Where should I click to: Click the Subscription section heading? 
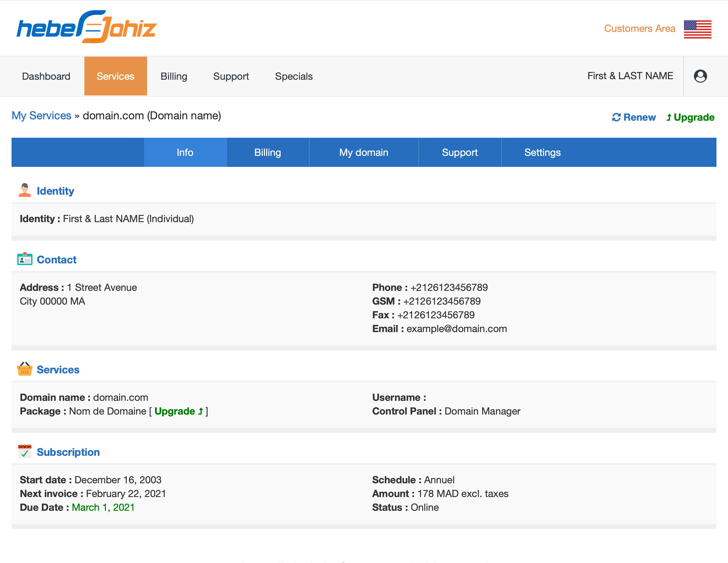click(x=68, y=452)
